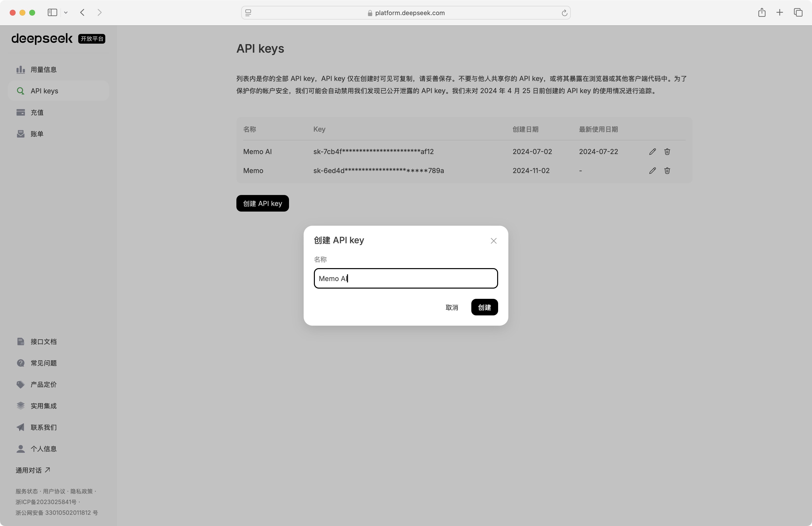
Task: Click the 最新使用日期 column header
Action: tap(599, 129)
